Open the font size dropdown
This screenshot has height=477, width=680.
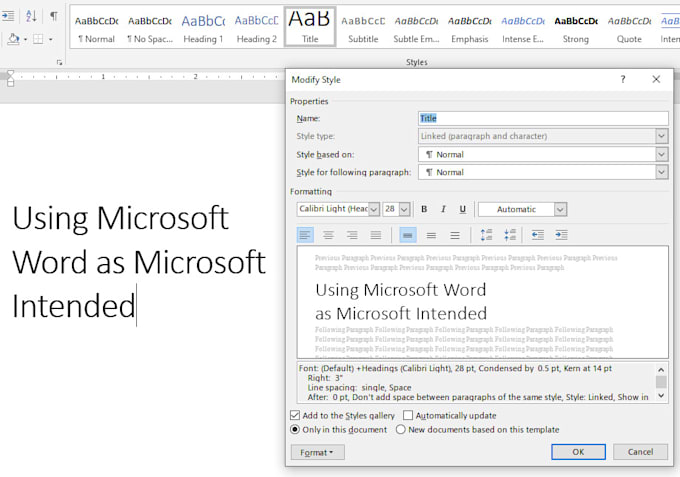[404, 209]
